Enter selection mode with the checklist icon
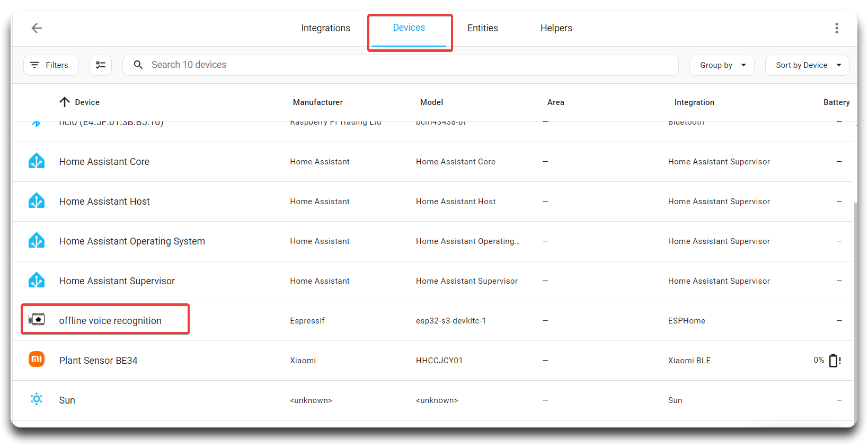Image resolution: width=868 pixels, height=446 pixels. coord(100,65)
